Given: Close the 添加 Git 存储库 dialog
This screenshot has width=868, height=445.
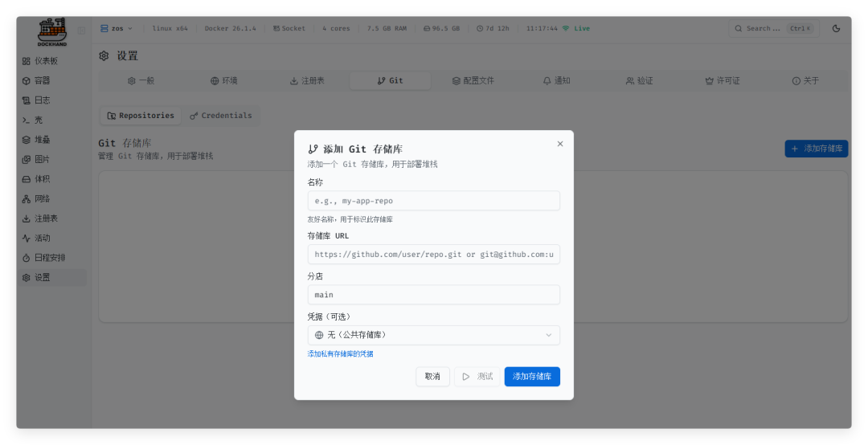Looking at the screenshot, I should tap(559, 144).
